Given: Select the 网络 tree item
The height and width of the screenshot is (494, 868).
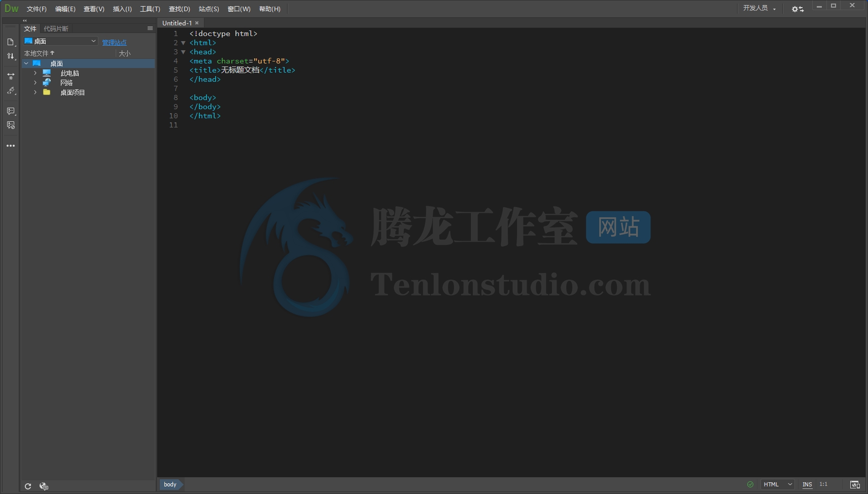Looking at the screenshot, I should (x=66, y=83).
